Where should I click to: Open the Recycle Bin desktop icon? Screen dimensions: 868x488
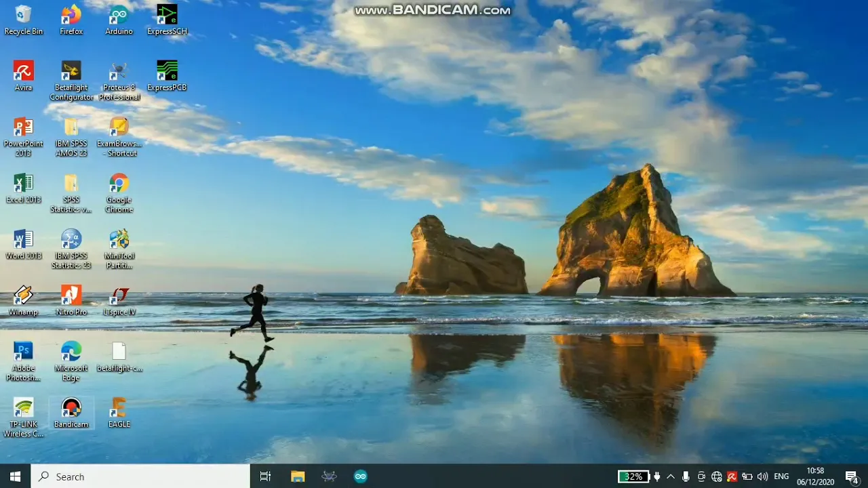coord(23,20)
